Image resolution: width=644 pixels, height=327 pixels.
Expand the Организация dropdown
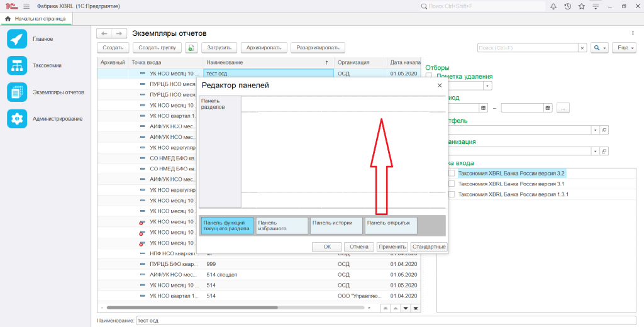click(595, 151)
